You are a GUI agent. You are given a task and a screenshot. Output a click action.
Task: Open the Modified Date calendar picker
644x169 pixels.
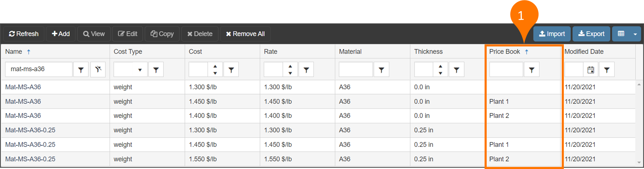click(x=591, y=70)
